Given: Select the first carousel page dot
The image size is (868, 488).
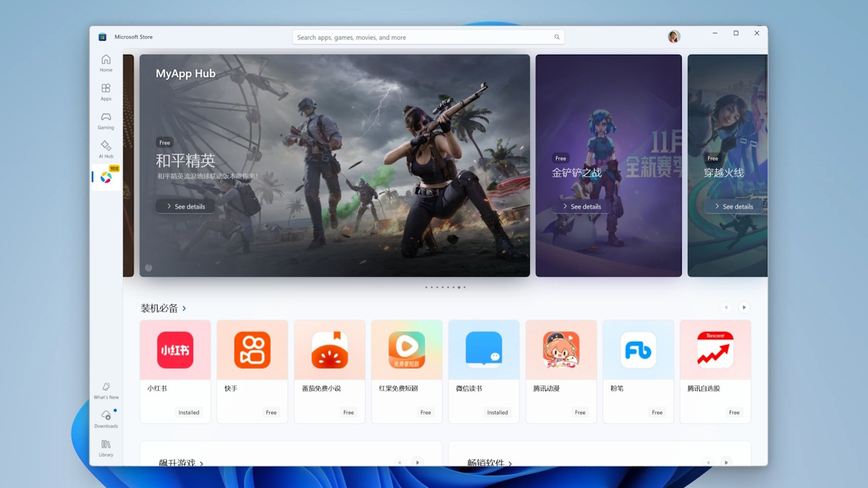Looking at the screenshot, I should [426, 287].
